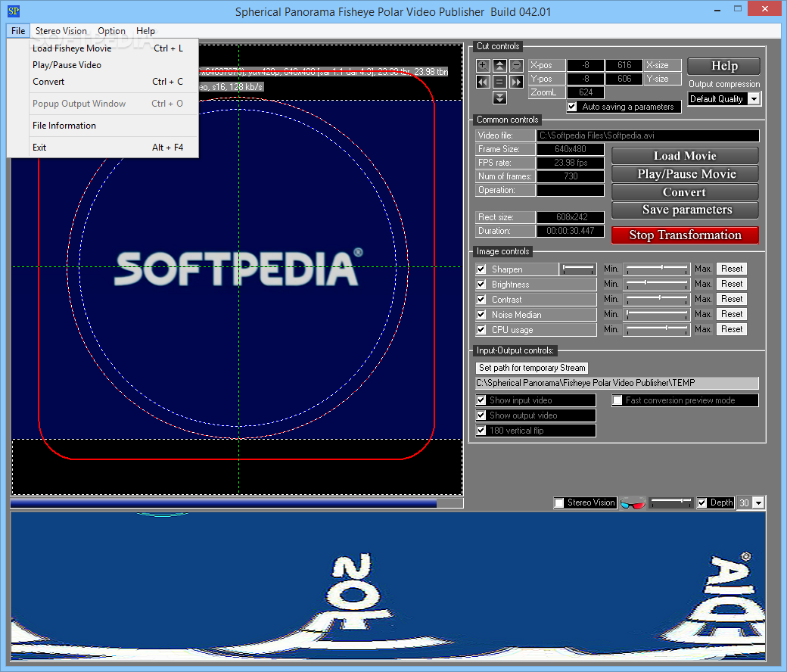787x672 pixels.
Task: Click the large Help button
Action: (723, 66)
